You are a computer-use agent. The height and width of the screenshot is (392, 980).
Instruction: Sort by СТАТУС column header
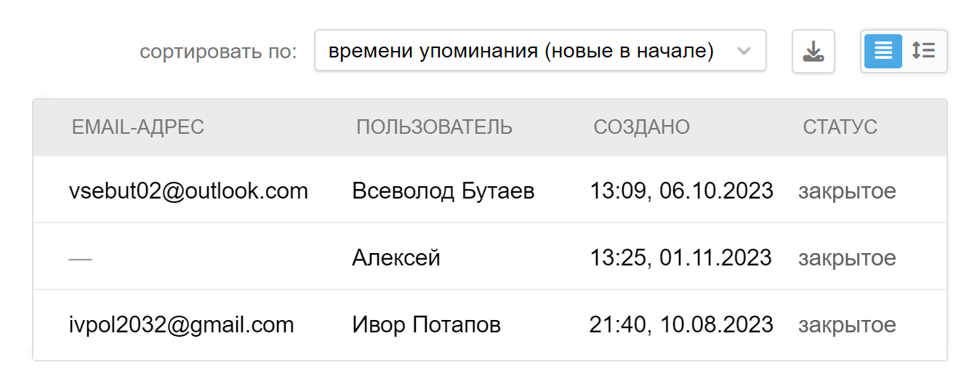(x=840, y=127)
